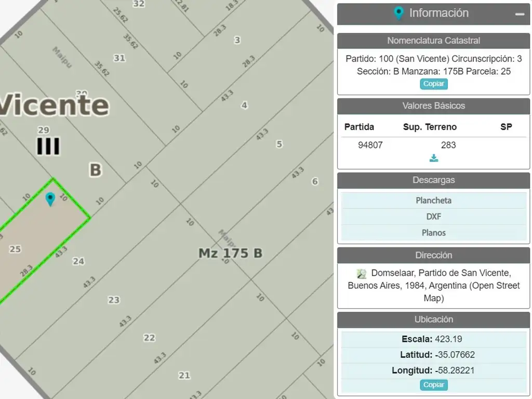The width and height of the screenshot is (532, 399).
Task: Click the Mz 175 B block label
Action: coord(230,254)
